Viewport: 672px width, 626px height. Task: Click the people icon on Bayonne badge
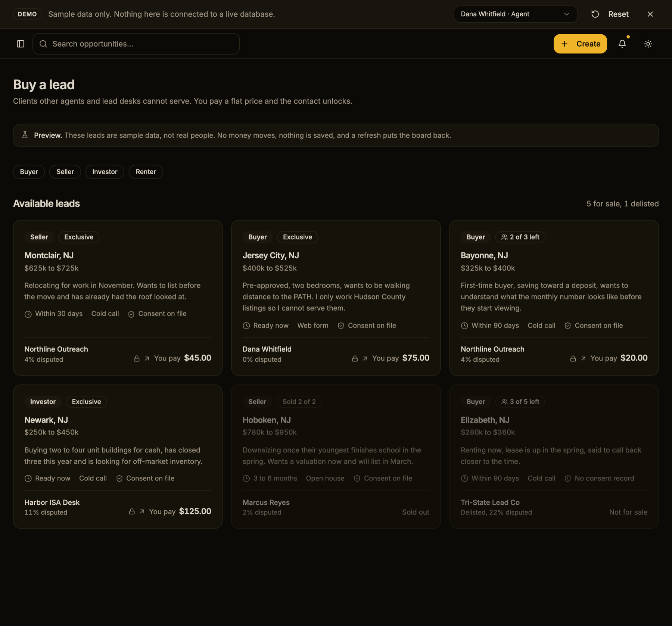(x=504, y=237)
